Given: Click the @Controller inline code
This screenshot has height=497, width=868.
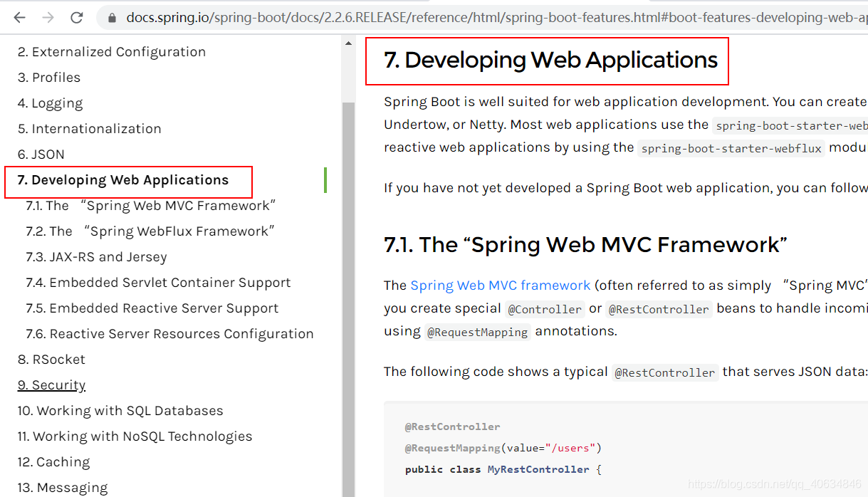Looking at the screenshot, I should click(545, 309).
